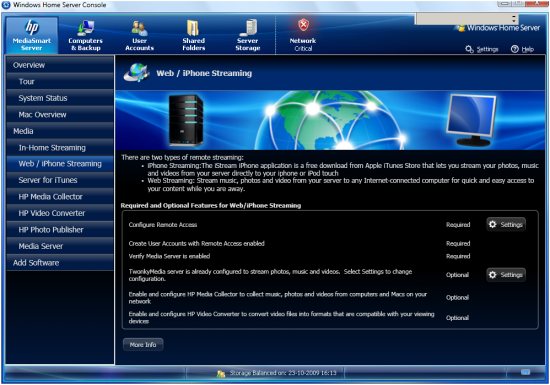Open HP Media Collector sidebar item
550x385 pixels.
coord(60,197)
